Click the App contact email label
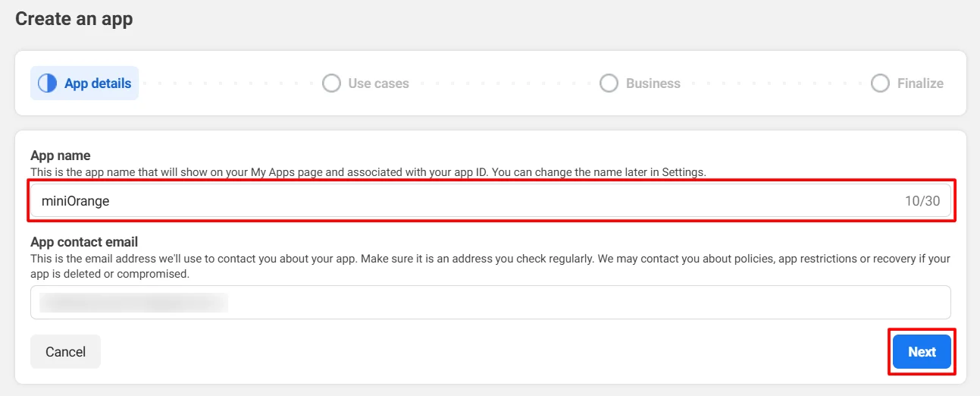Image resolution: width=980 pixels, height=396 pixels. point(84,242)
